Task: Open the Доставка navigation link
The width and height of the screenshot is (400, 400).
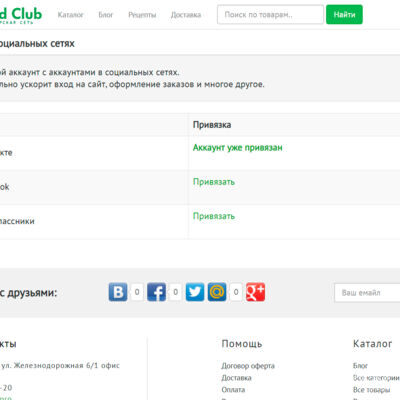Action: [186, 15]
